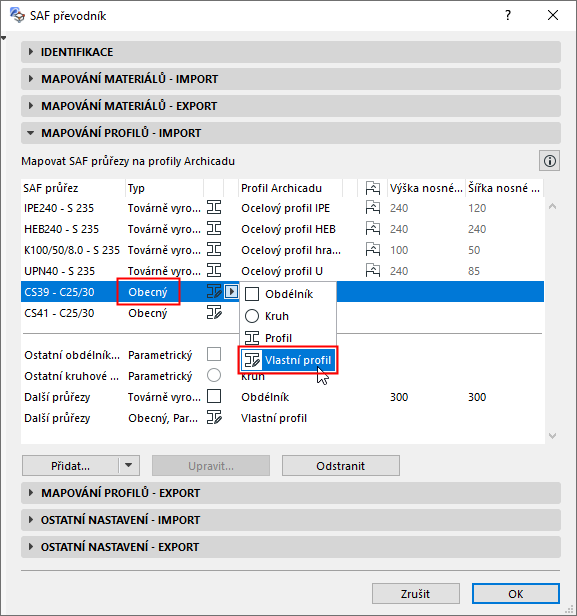
Task: Expand MAPOVÁNÍ PROFILŮ - EXPORT section
Action: point(291,493)
